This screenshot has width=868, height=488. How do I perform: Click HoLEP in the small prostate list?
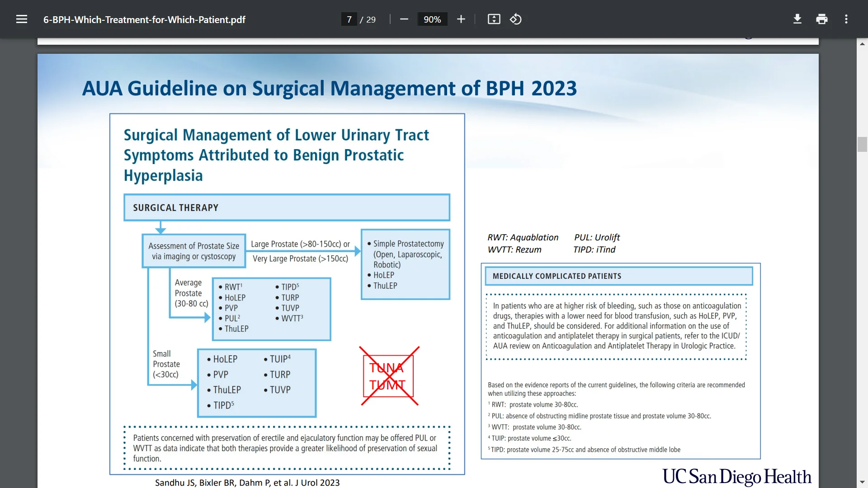[x=225, y=359]
